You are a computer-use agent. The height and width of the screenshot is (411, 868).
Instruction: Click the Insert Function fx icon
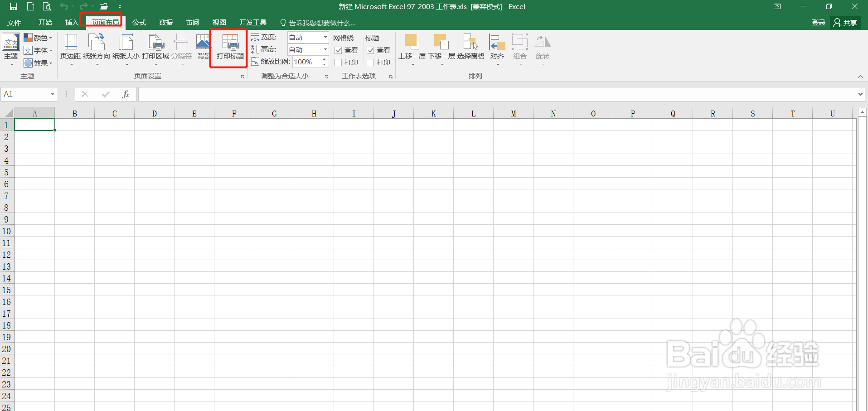pos(126,94)
